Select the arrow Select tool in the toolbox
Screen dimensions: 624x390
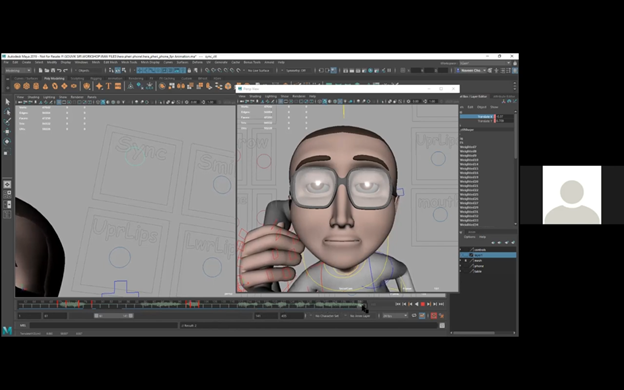point(7,101)
